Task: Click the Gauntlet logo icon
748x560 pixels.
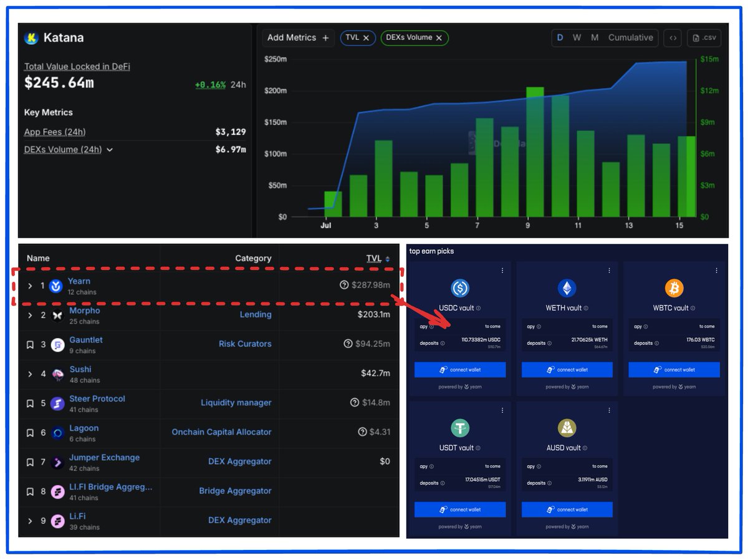Action: [57, 345]
